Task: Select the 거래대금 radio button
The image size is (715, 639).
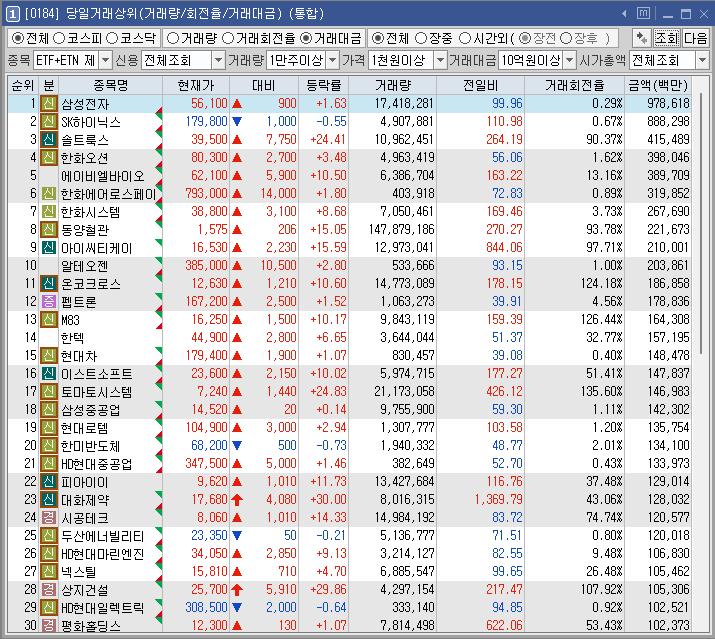Action: pos(306,38)
